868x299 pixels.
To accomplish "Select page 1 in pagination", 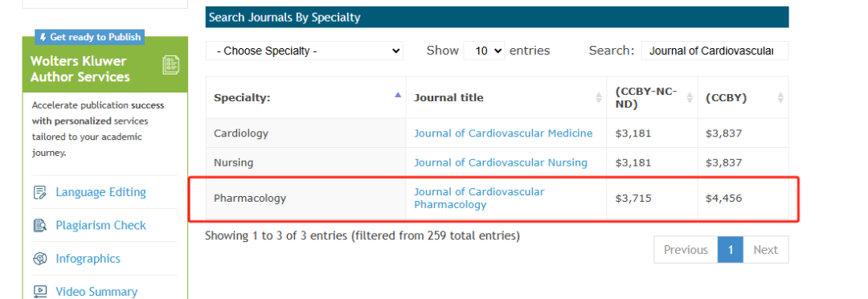I will pyautogui.click(x=731, y=250).
